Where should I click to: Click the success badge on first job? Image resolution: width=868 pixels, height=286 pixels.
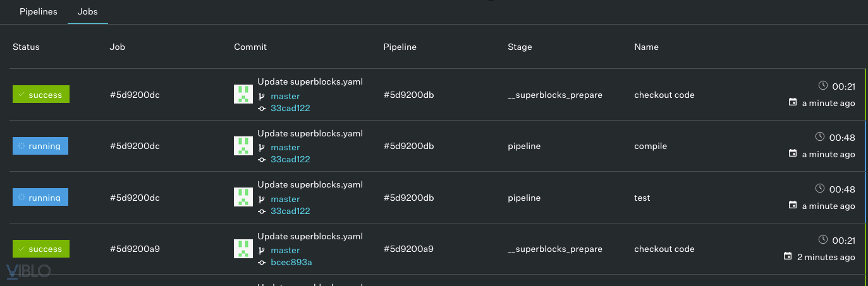[x=41, y=95]
